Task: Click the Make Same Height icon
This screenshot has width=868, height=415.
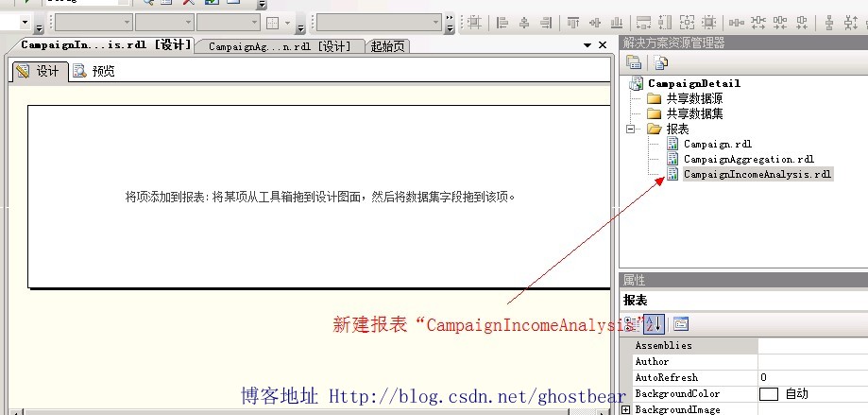Action: point(666,23)
